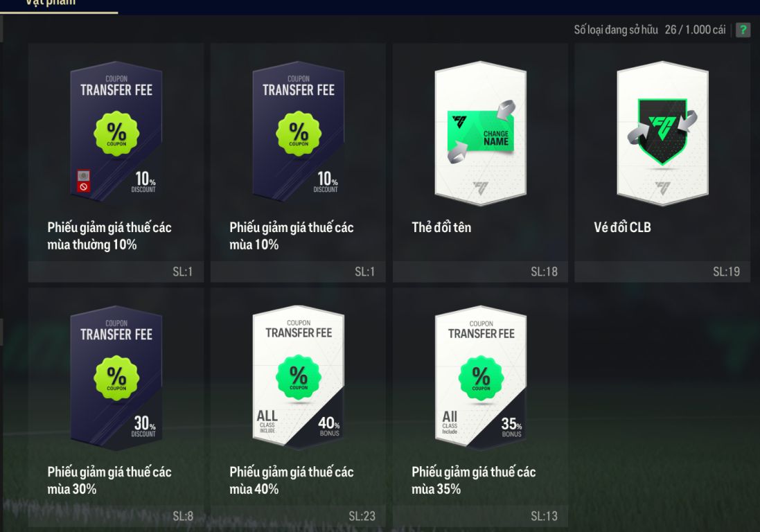Click the SL:18 quantity bar
The height and width of the screenshot is (532, 760).
point(480,272)
